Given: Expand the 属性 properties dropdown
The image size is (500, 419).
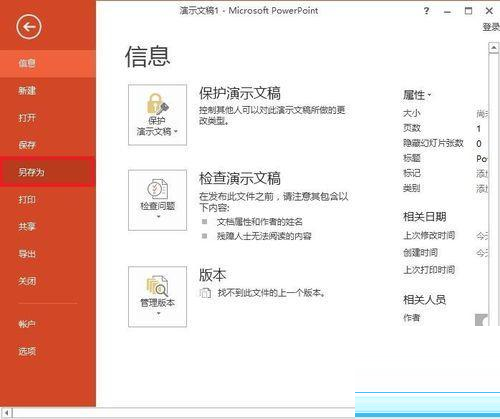Looking at the screenshot, I should coord(417,95).
